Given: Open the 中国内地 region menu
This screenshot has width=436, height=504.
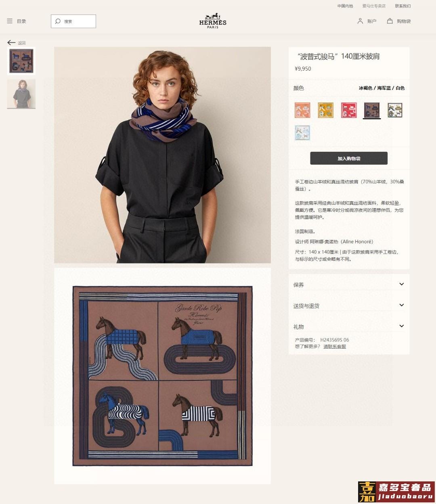Looking at the screenshot, I should tap(345, 6).
